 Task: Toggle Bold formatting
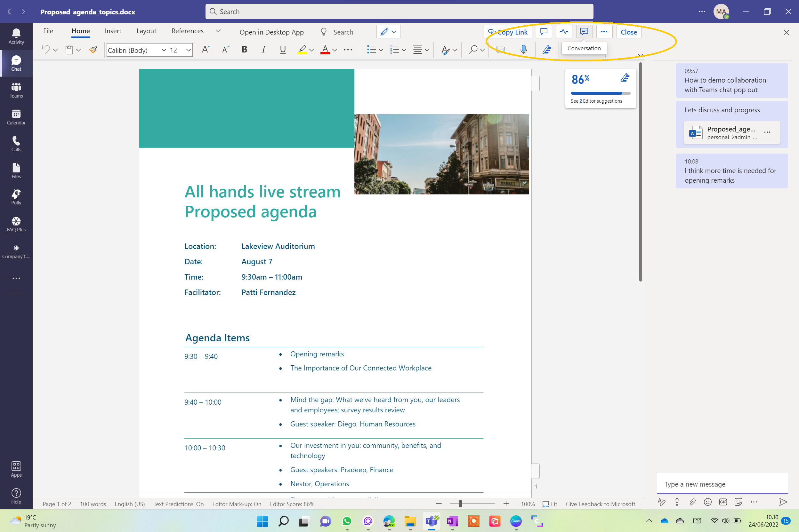click(x=244, y=50)
